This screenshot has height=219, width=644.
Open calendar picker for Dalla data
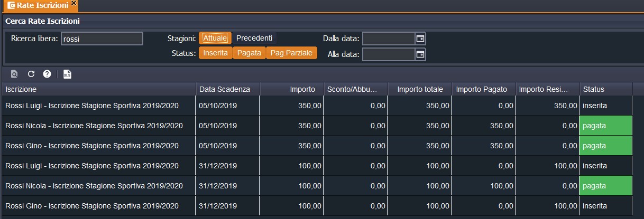point(420,39)
